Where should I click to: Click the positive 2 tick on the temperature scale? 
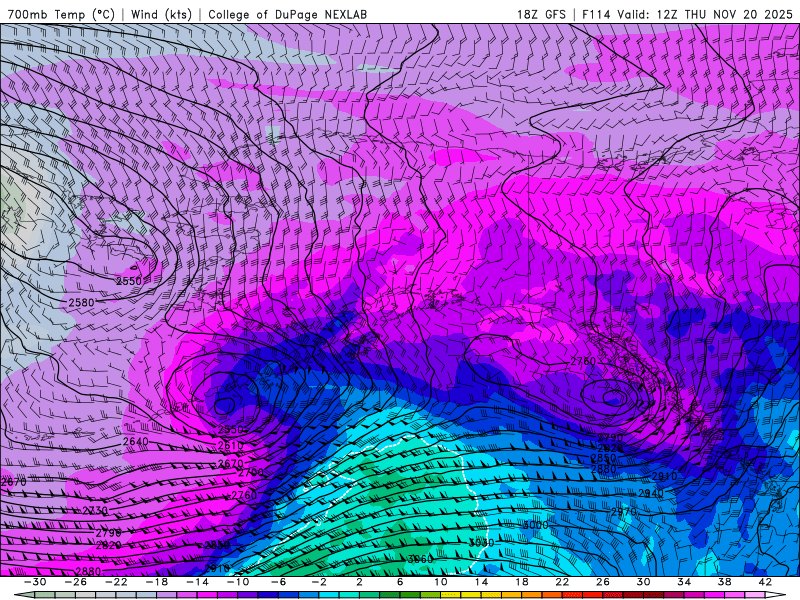[359, 582]
